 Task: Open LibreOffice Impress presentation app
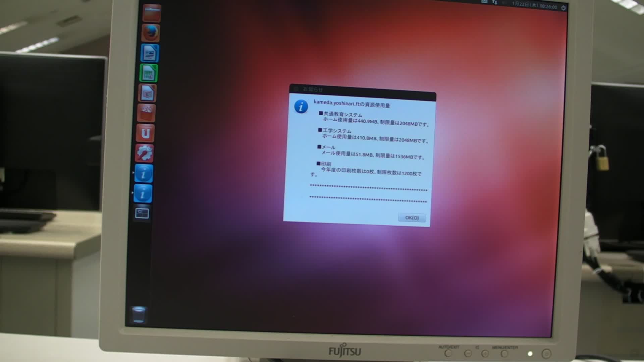(x=147, y=93)
